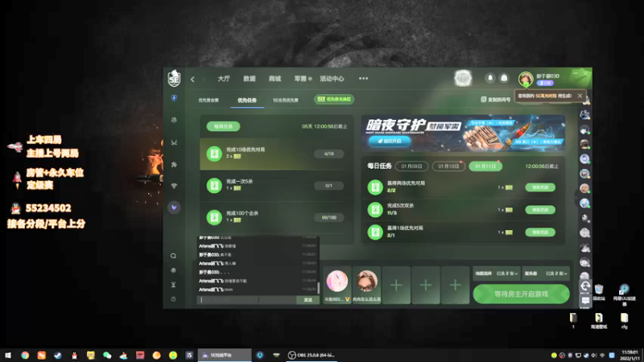Click the task icon for 完成100个击杀
644x362 pixels.
click(214, 217)
